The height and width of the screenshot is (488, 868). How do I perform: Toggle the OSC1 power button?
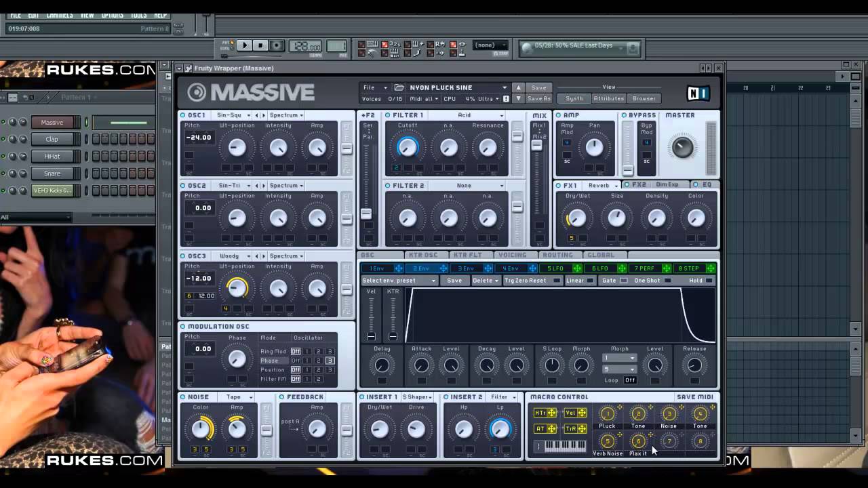click(x=184, y=115)
